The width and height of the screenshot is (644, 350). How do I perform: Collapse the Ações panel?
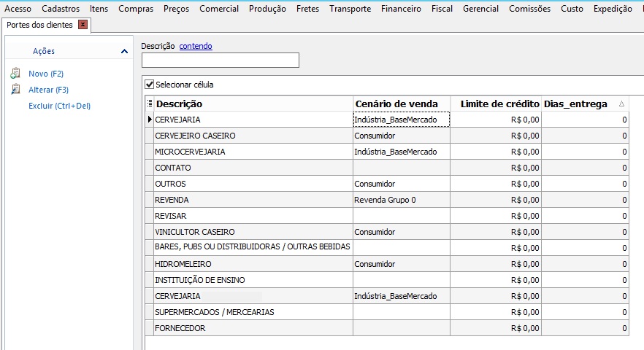[x=124, y=51]
